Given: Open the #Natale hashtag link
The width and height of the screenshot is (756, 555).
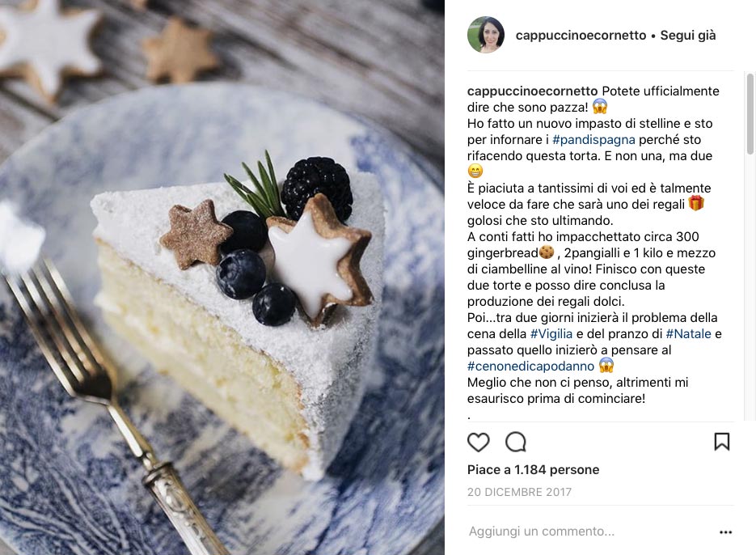Looking at the screenshot, I should (x=689, y=334).
